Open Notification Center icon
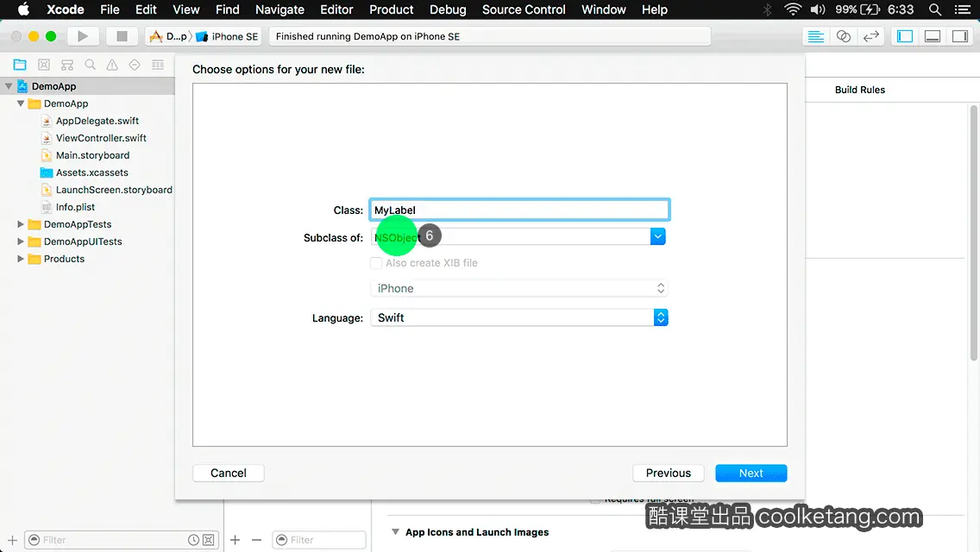The height and width of the screenshot is (552, 980). (963, 9)
